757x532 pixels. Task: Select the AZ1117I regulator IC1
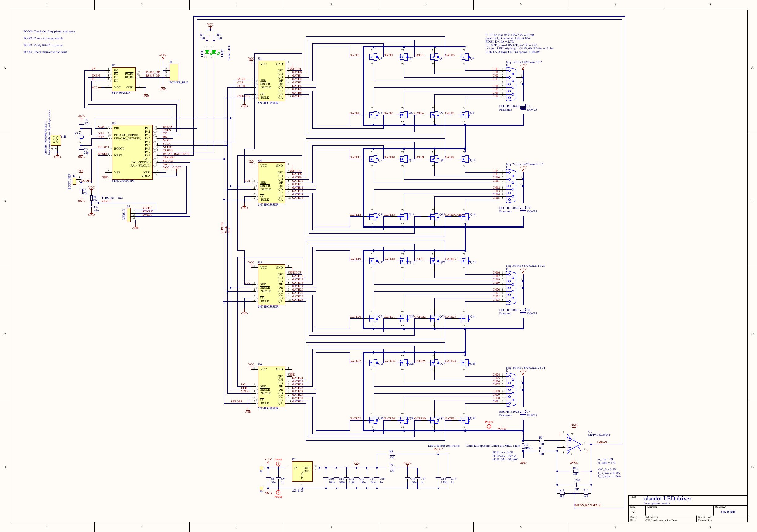point(302,471)
